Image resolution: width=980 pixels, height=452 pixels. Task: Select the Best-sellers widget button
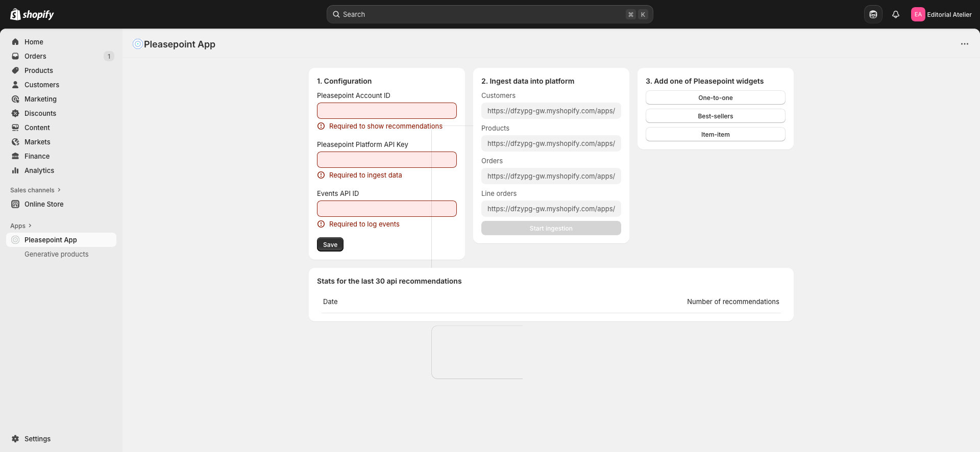point(715,116)
